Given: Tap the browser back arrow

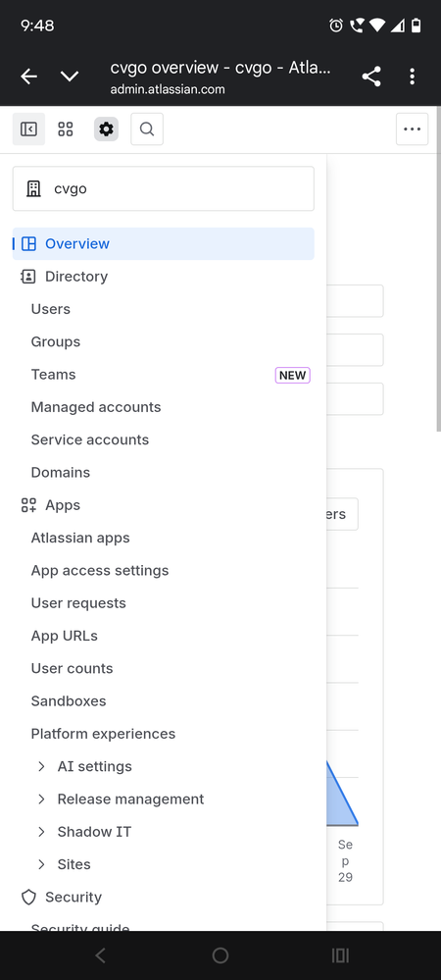Looking at the screenshot, I should click(x=28, y=77).
